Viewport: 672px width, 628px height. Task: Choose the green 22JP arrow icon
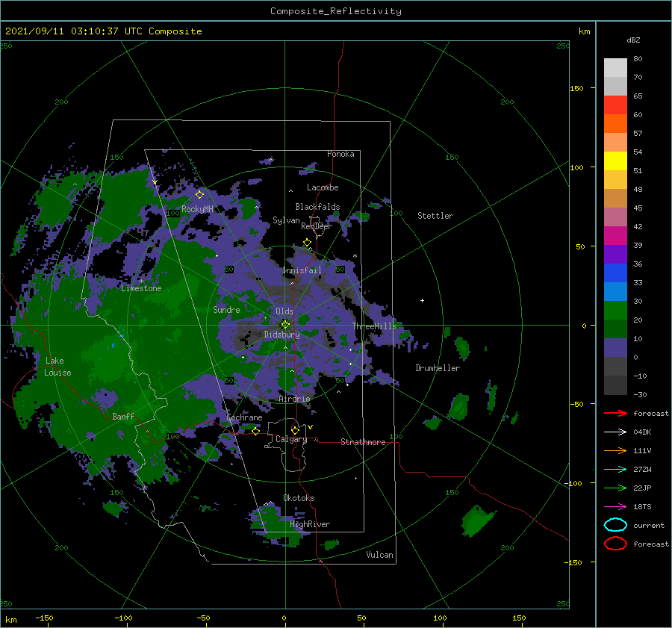click(615, 488)
